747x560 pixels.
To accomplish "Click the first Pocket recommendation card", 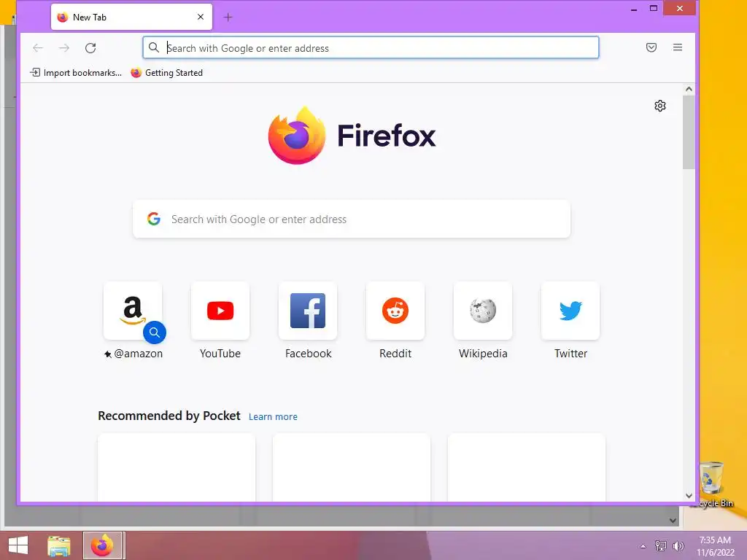I will (177, 467).
